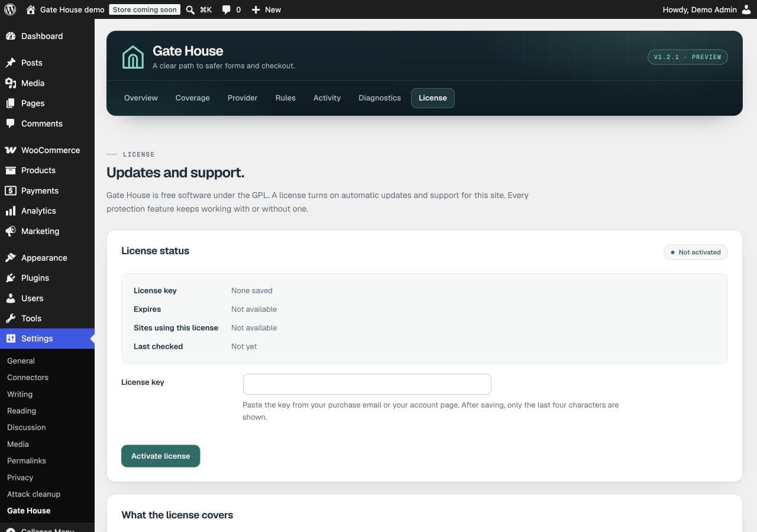Open Media settings submenu item
The width and height of the screenshot is (757, 532).
(x=18, y=444)
